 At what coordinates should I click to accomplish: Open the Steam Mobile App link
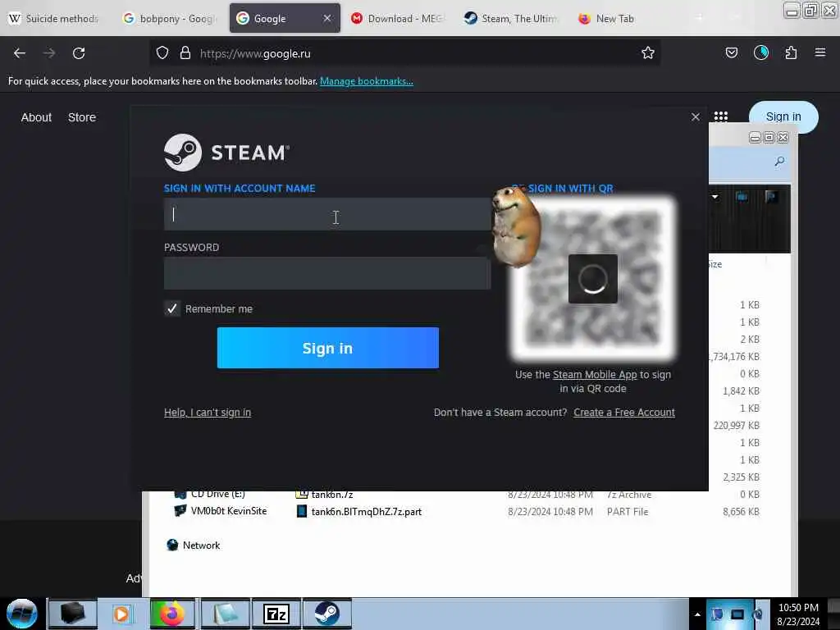(595, 374)
